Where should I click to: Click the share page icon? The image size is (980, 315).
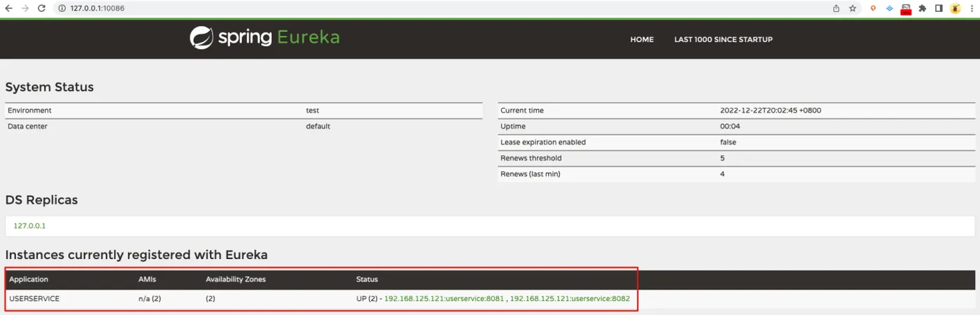[836, 8]
